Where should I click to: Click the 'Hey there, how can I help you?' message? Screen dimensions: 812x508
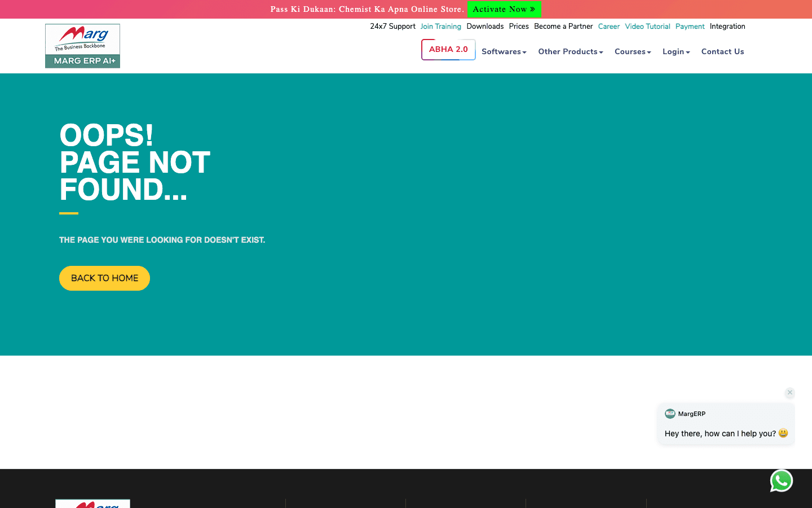pyautogui.click(x=726, y=433)
